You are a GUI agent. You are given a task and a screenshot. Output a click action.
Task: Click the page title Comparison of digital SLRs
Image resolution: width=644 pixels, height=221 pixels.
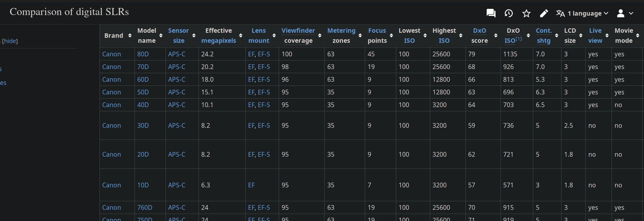(x=69, y=12)
